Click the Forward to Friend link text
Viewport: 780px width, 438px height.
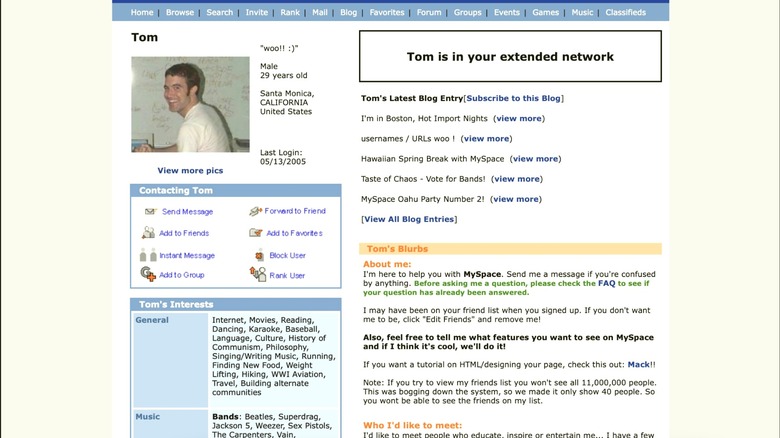coord(295,211)
